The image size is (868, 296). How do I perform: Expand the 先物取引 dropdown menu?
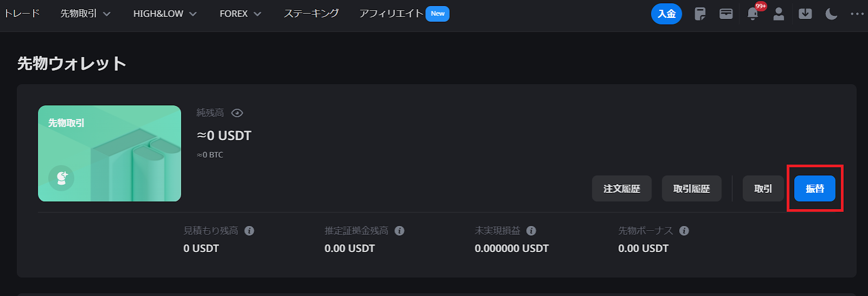point(85,14)
